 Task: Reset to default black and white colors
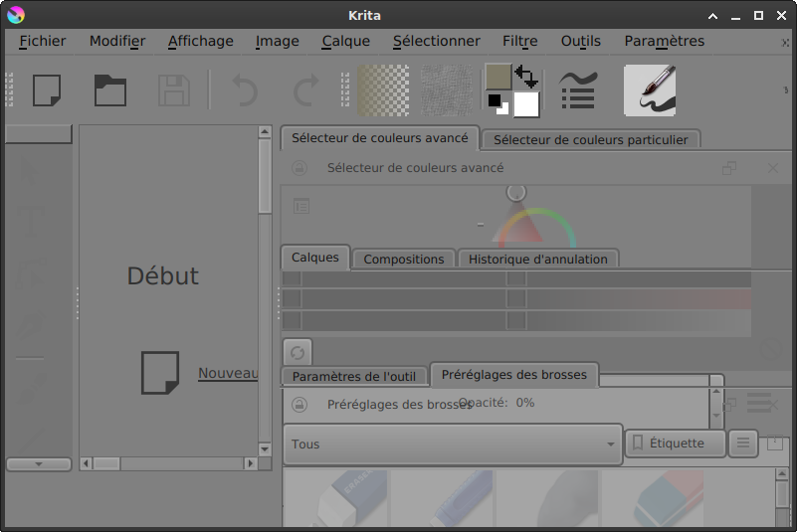tap(496, 103)
